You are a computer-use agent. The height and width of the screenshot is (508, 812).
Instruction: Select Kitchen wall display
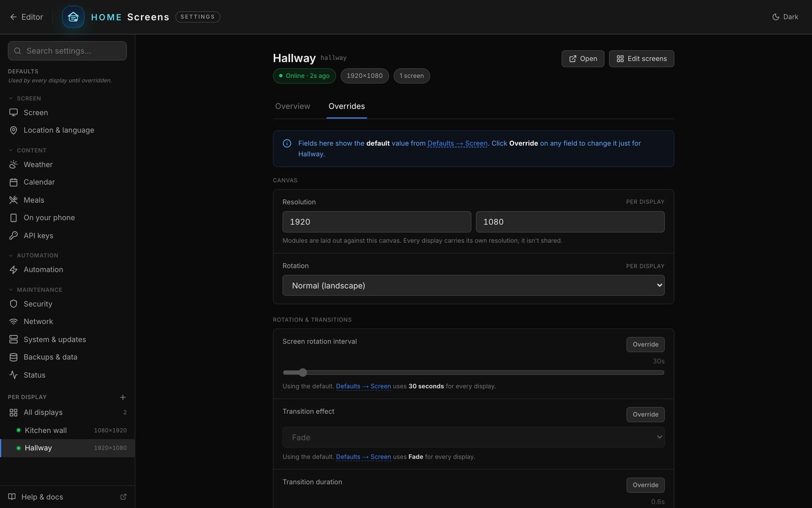pos(67,430)
